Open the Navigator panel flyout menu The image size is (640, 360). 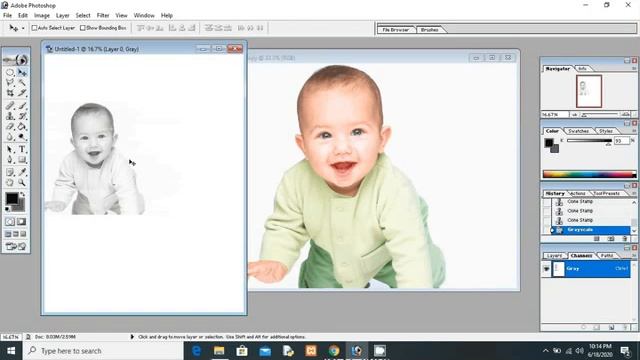pos(634,68)
